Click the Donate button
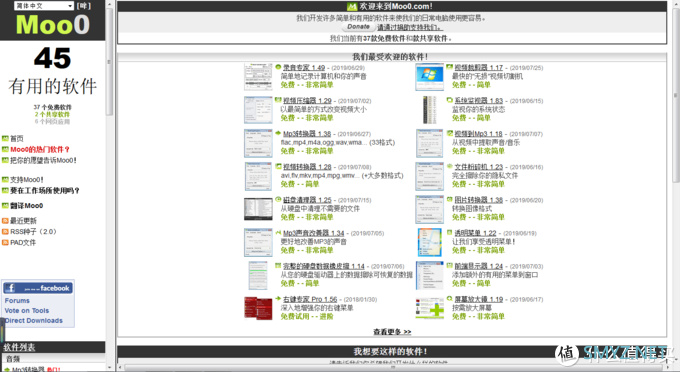This screenshot has height=372, width=680. point(358,27)
